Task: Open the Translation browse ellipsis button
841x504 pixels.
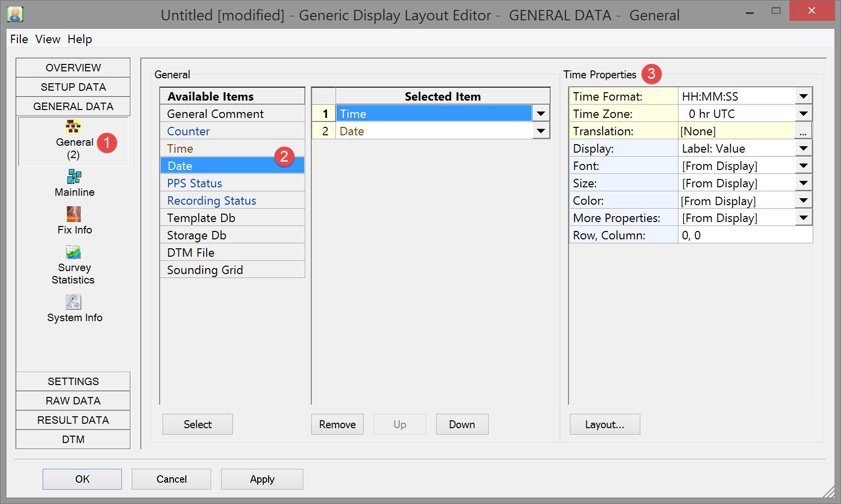Action: pos(803,131)
